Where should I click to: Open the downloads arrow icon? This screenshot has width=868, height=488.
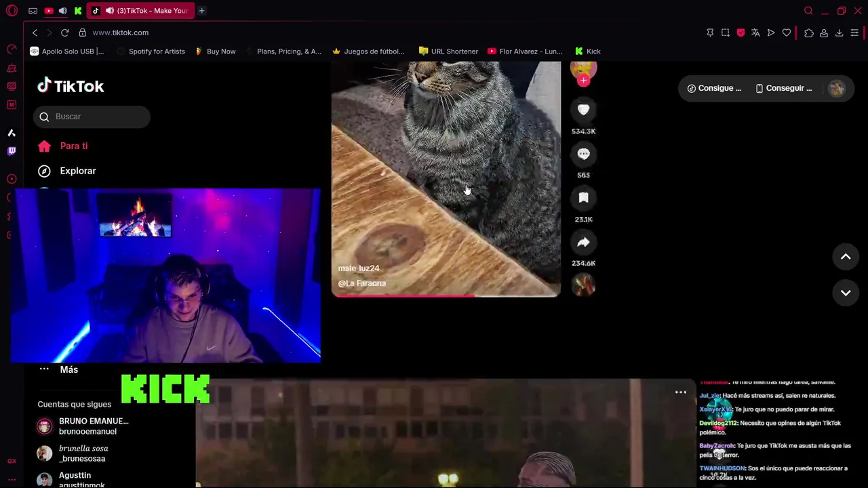839,33
